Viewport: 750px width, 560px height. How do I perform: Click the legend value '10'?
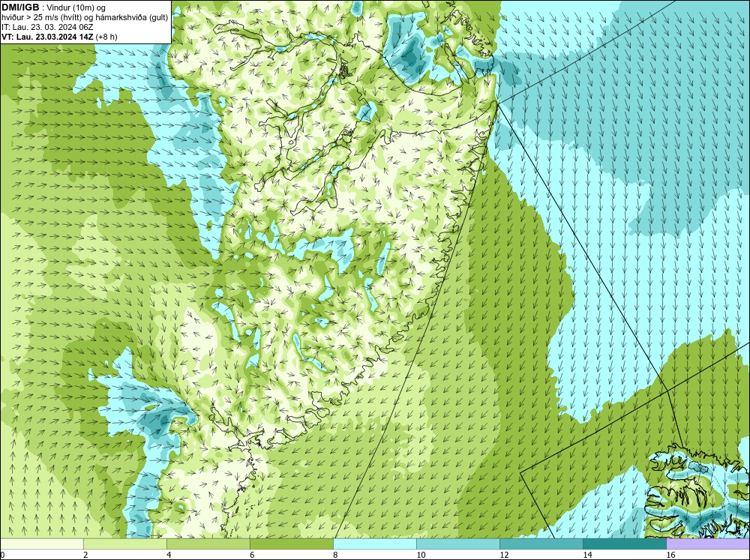point(421,555)
